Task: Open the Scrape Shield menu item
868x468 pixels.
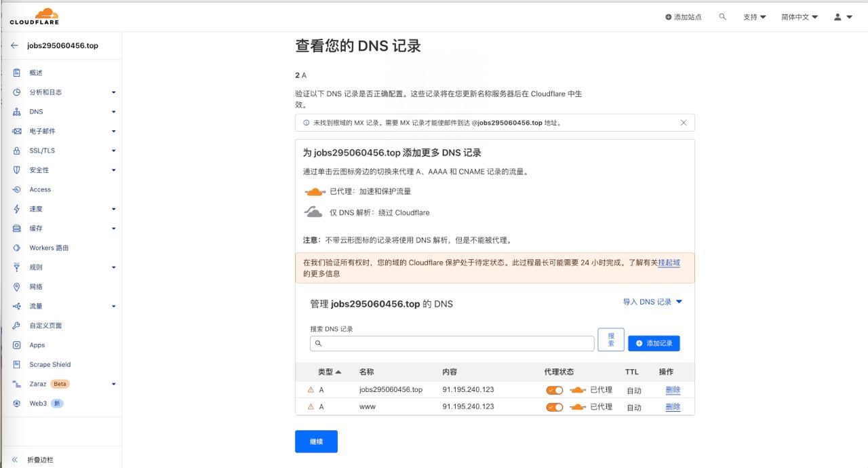Action: (x=50, y=365)
